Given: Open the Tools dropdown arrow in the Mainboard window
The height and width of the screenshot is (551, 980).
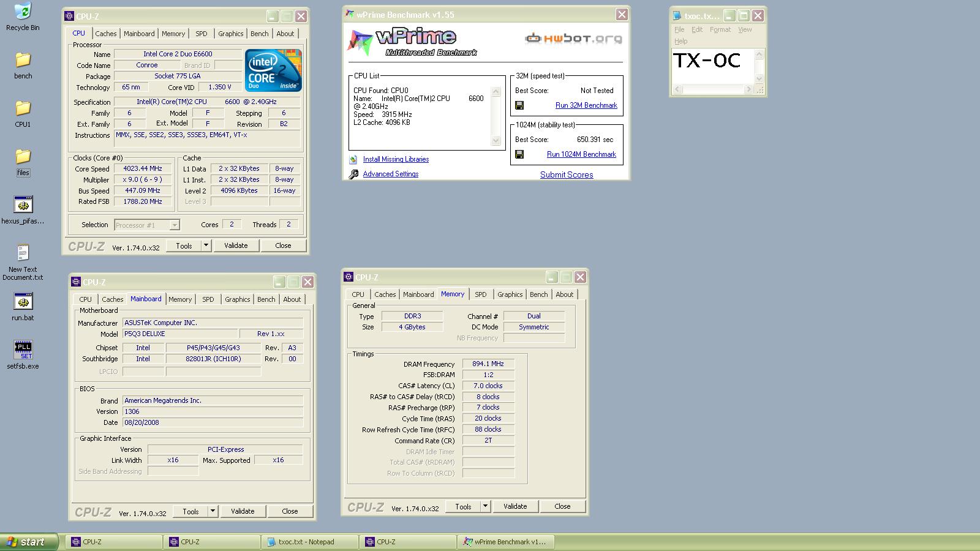Looking at the screenshot, I should click(213, 511).
